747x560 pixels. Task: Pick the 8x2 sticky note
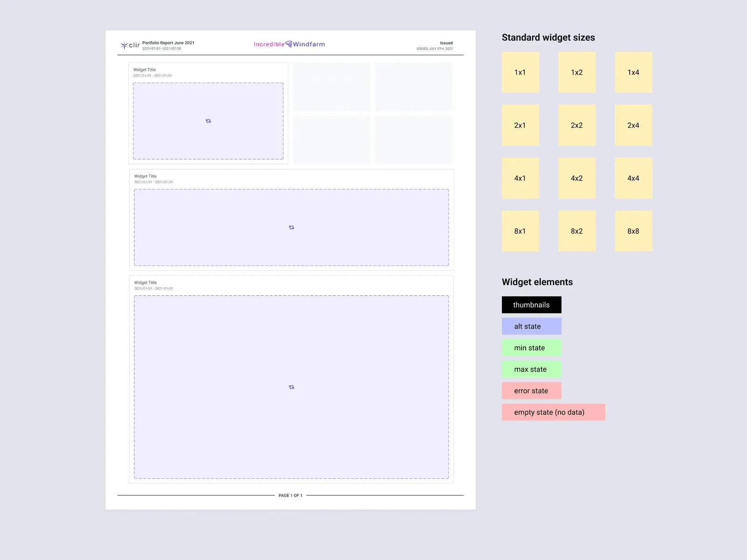[x=577, y=231]
